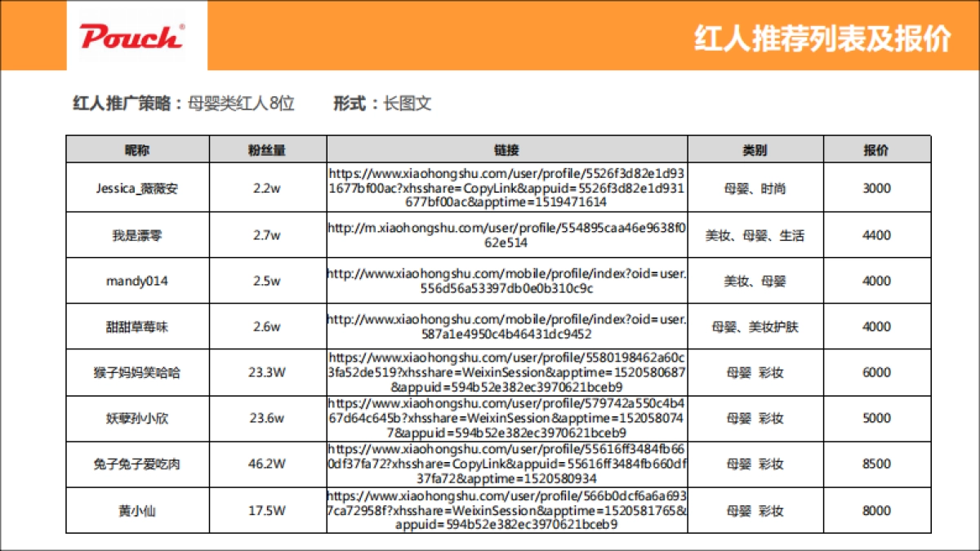The width and height of the screenshot is (980, 551).
Task: Select the 美妆、母婴、生活 category cell
Action: [x=755, y=235]
